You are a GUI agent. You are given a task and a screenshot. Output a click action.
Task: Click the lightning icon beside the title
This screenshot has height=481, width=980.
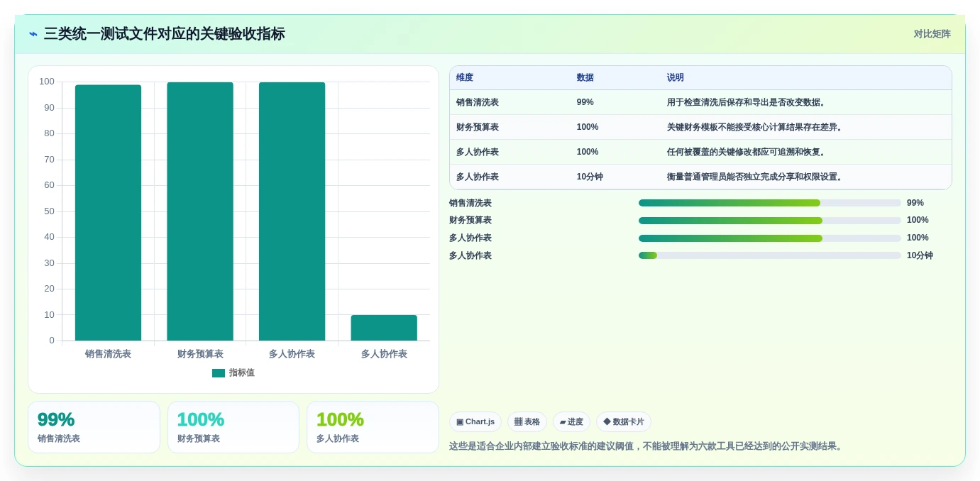click(x=33, y=34)
